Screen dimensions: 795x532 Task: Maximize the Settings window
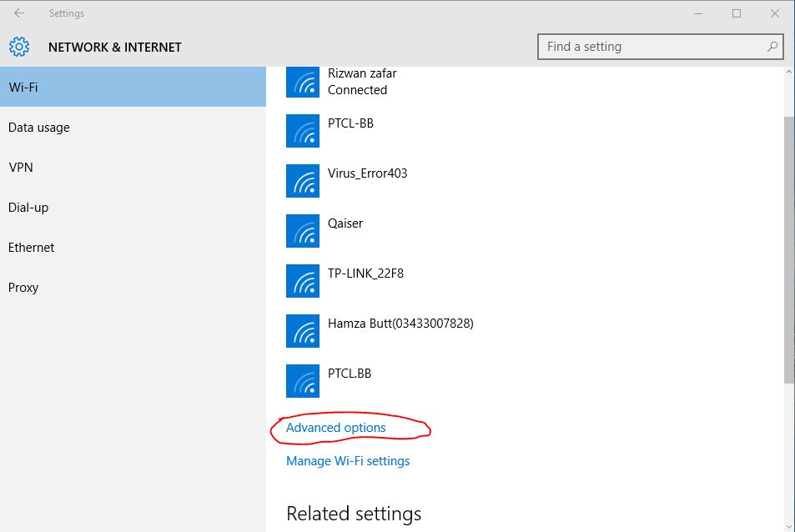[x=737, y=13]
